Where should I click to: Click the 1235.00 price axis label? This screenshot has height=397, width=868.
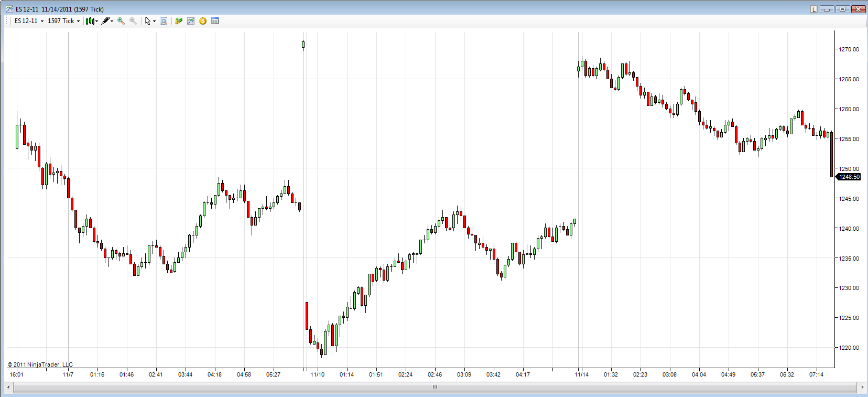pos(849,259)
